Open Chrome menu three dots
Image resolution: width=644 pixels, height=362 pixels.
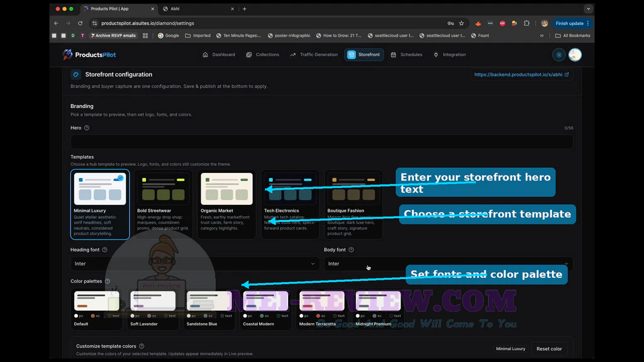click(588, 23)
